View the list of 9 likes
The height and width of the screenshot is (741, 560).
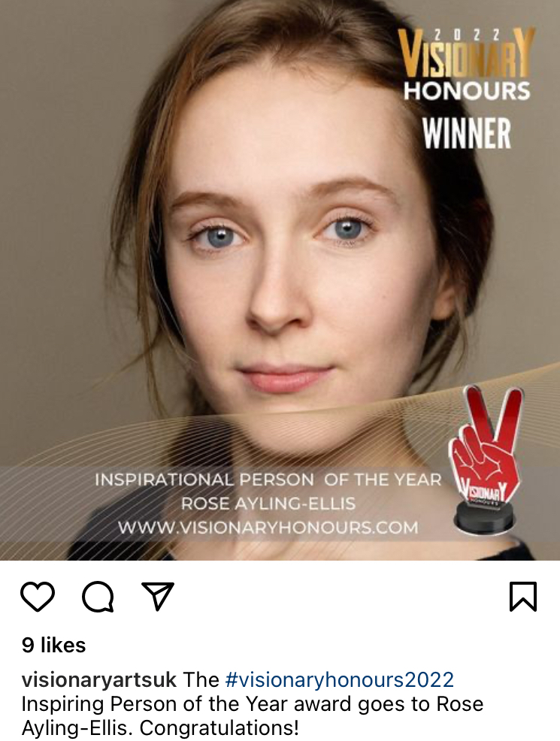53,645
